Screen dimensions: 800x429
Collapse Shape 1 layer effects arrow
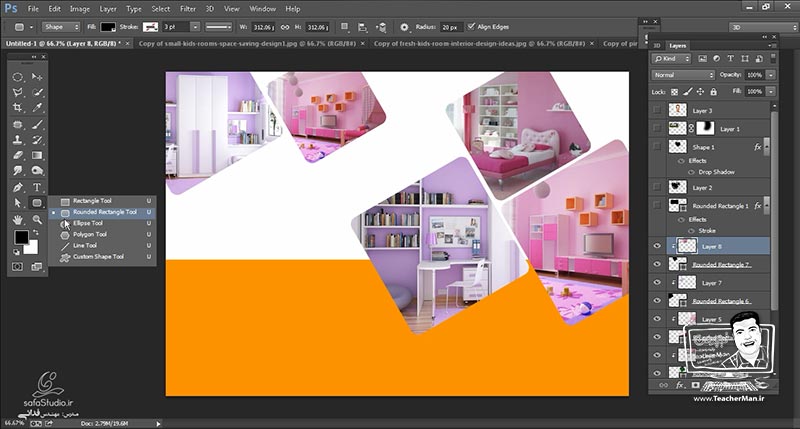(x=766, y=147)
